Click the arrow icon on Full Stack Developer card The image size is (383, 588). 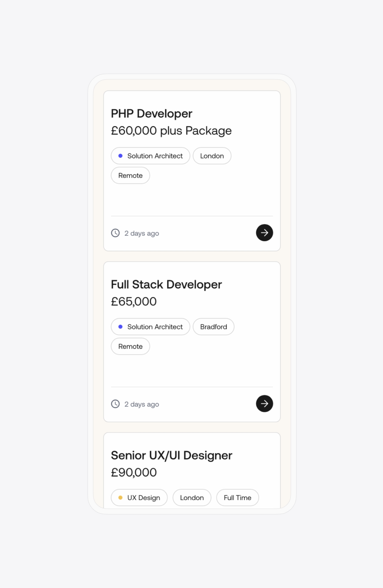pyautogui.click(x=264, y=404)
